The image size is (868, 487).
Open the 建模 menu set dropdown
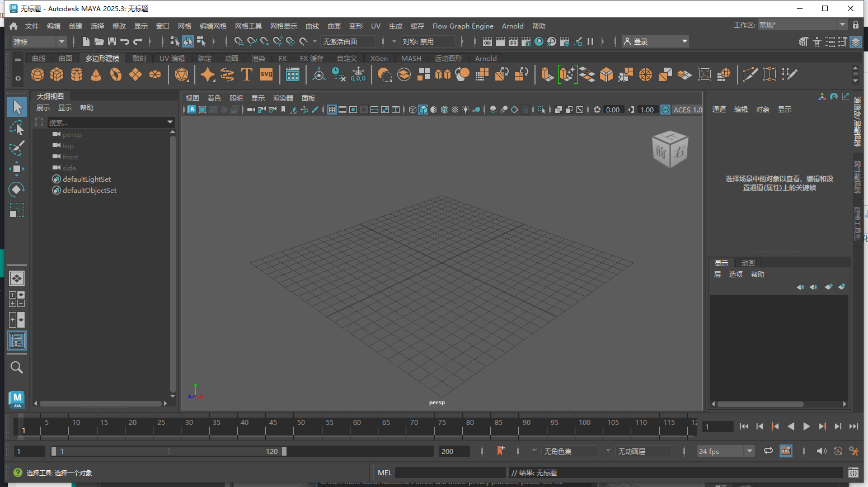(39, 41)
